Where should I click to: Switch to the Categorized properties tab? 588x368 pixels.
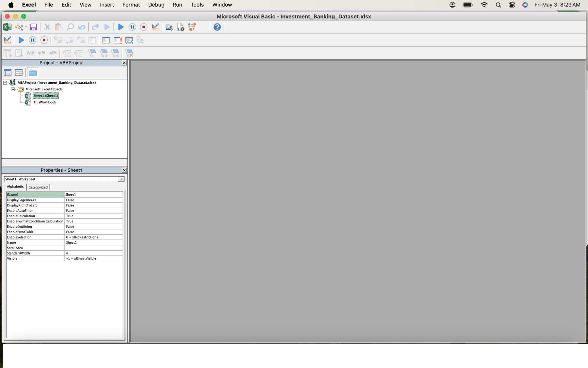pos(38,187)
